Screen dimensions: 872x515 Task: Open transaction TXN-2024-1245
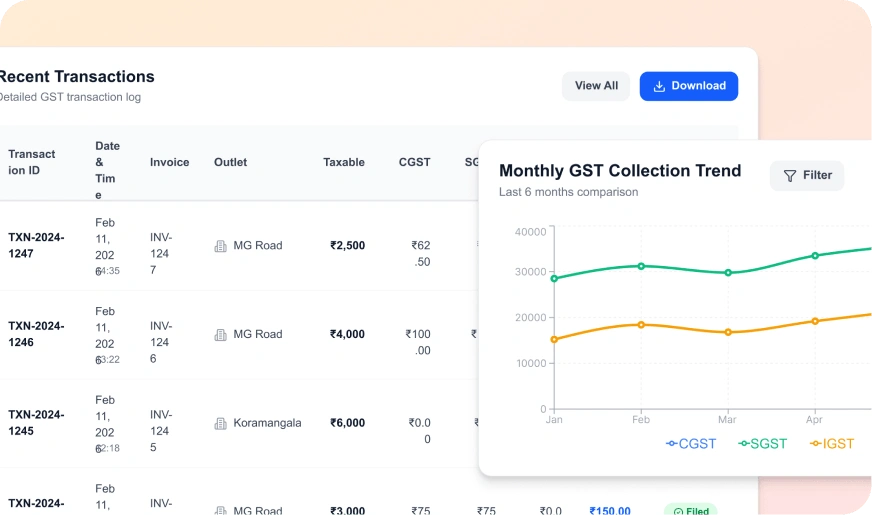pos(36,423)
